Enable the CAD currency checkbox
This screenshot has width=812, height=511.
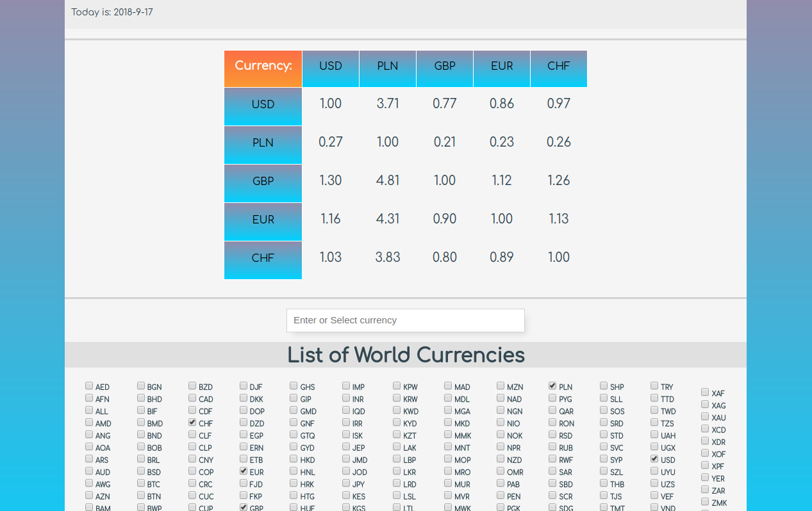pyautogui.click(x=192, y=398)
